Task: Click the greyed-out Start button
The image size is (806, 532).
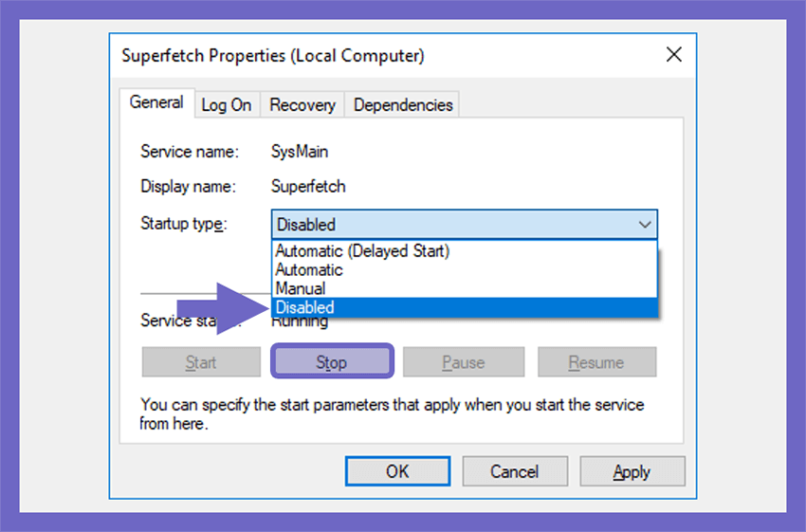Action: [201, 362]
